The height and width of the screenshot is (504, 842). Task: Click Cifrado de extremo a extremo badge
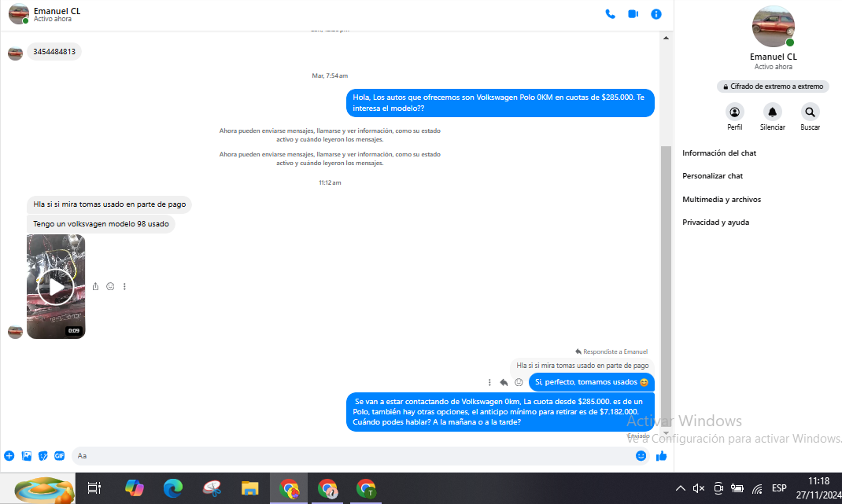(773, 86)
